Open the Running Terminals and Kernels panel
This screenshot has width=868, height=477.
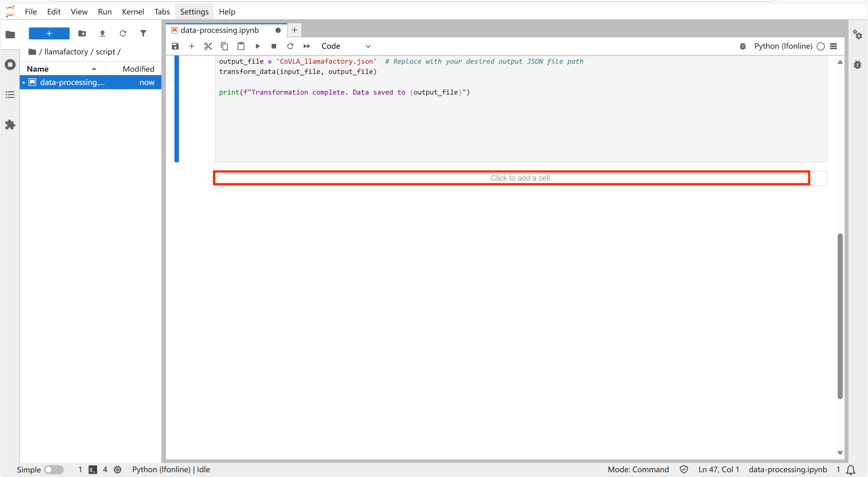tap(10, 65)
